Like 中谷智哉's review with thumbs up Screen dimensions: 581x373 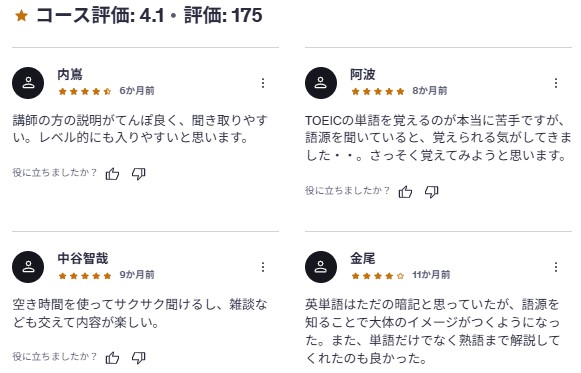112,358
